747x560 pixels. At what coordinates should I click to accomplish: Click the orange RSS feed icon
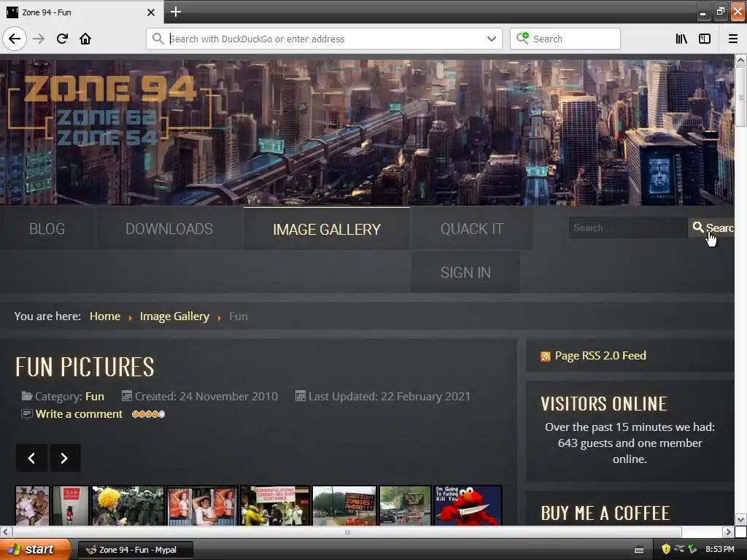coord(546,357)
